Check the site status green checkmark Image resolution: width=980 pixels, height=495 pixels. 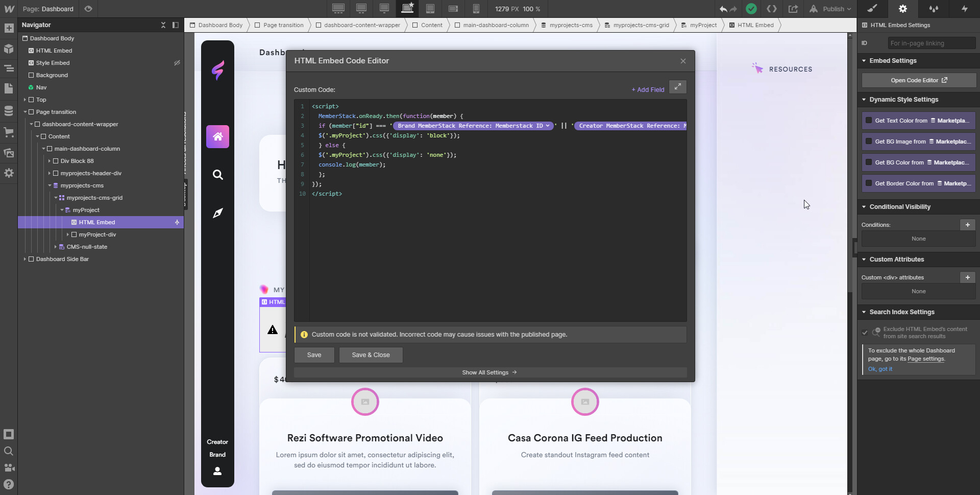(751, 9)
